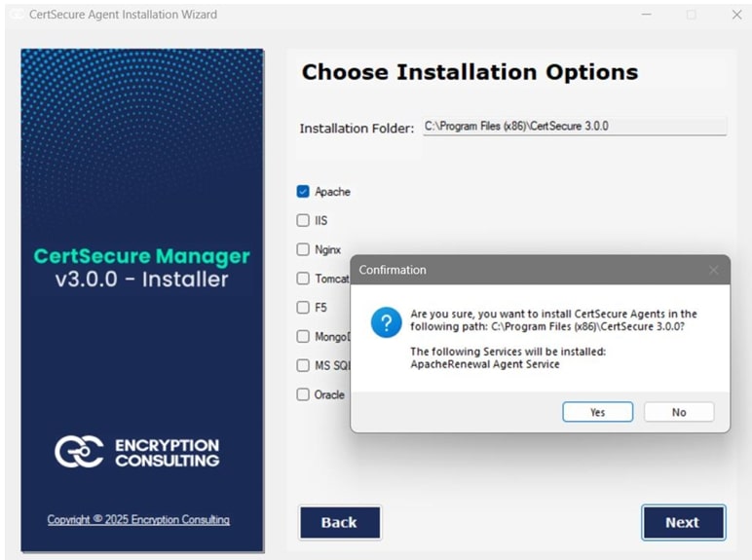This screenshot has height=560, width=752.
Task: Click the 'v3.0.0 - Installer' text
Action: pos(141,280)
